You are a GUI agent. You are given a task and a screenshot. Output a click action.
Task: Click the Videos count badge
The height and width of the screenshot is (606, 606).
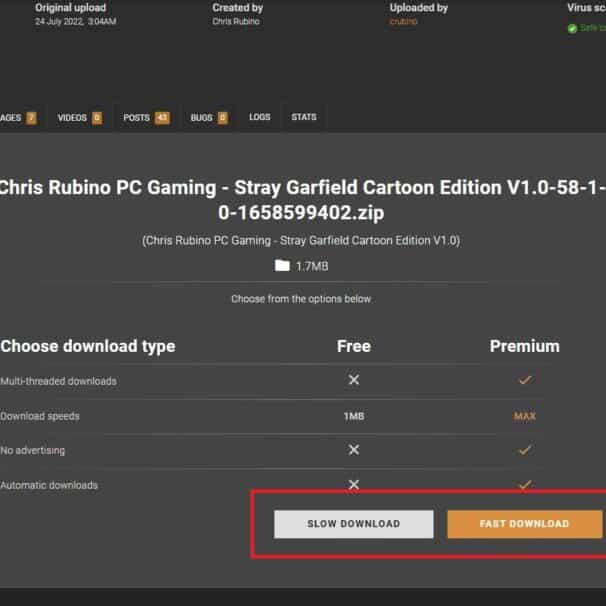pyautogui.click(x=97, y=117)
